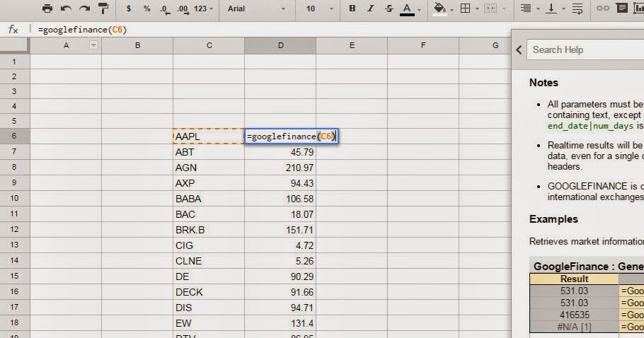
Task: Click the Borders icon
Action: [466, 8]
